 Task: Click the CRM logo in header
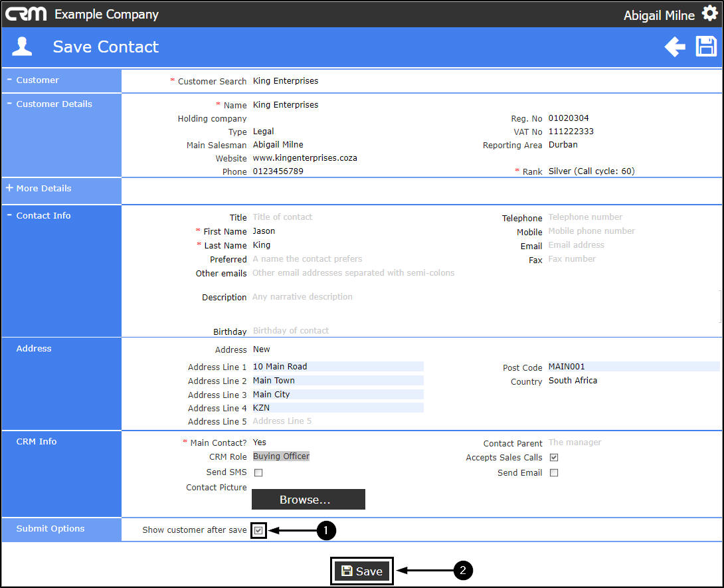27,14
